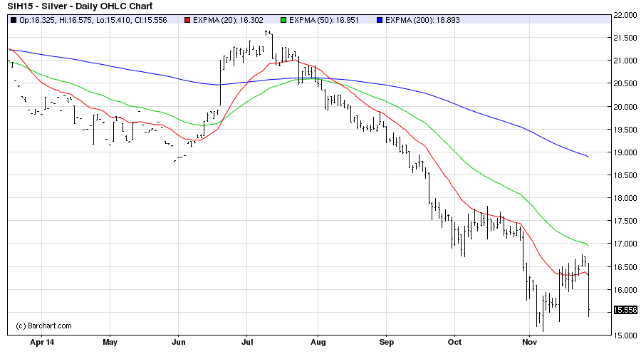Screen dimensions: 641x364
Task: Click the current price tag 15.556
Action: click(625, 310)
